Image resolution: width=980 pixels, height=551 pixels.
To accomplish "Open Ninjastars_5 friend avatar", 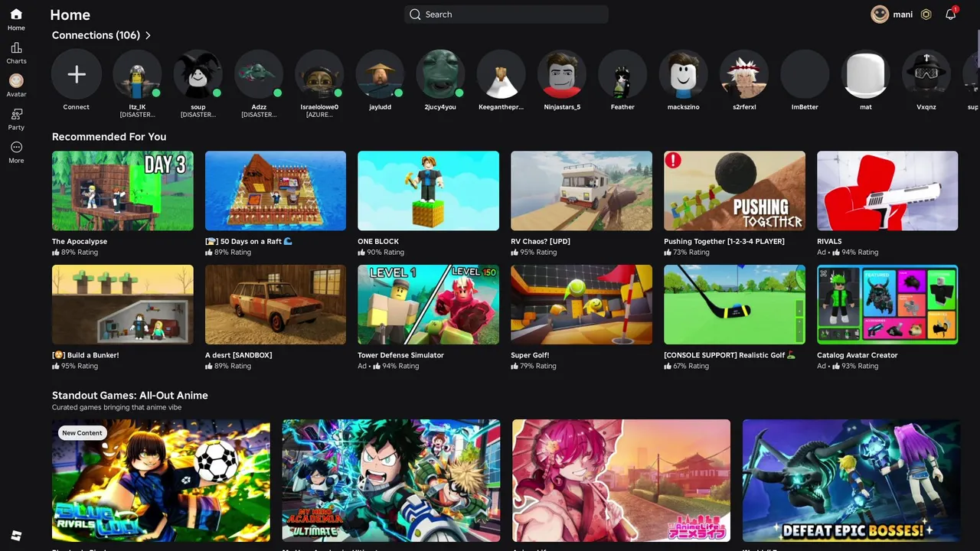I will click(x=562, y=74).
